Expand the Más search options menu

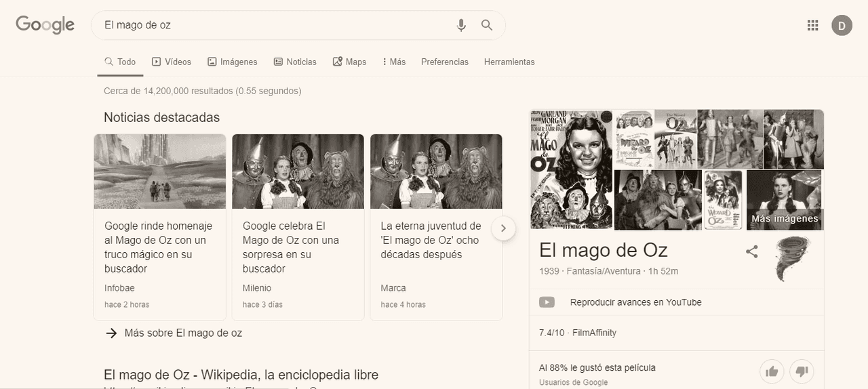[394, 62]
